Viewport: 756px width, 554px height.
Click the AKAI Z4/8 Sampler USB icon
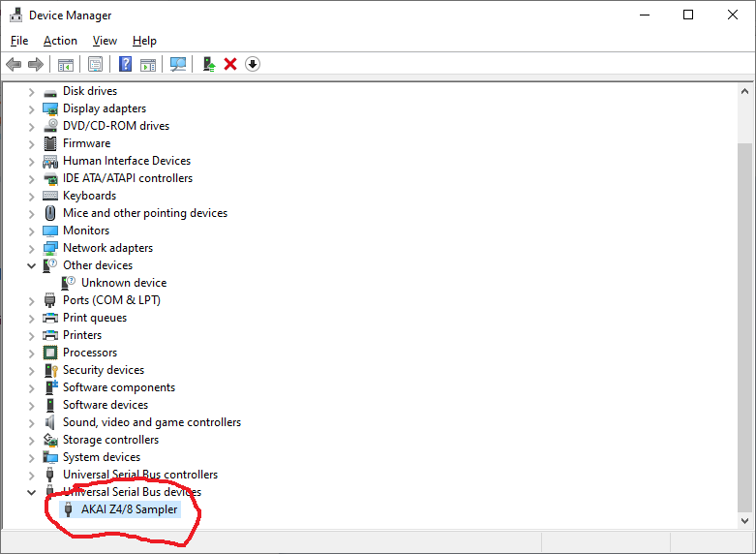(69, 509)
